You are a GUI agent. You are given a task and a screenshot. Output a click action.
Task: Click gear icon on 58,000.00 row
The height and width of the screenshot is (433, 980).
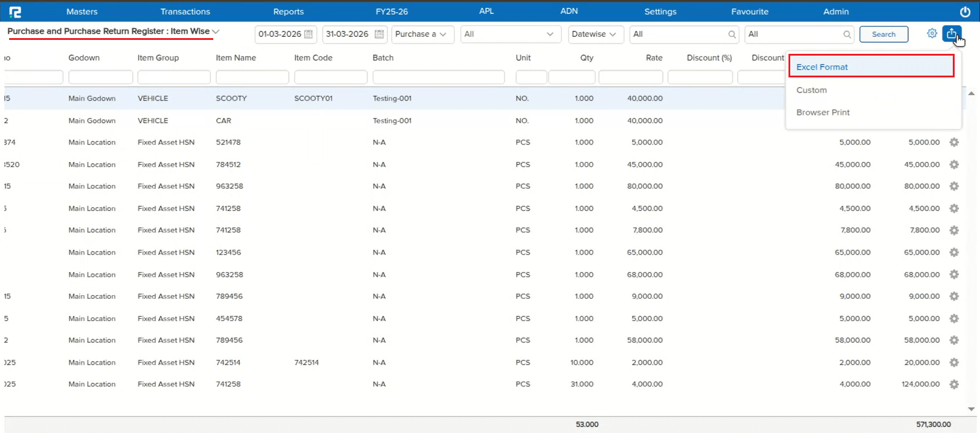pyautogui.click(x=954, y=340)
